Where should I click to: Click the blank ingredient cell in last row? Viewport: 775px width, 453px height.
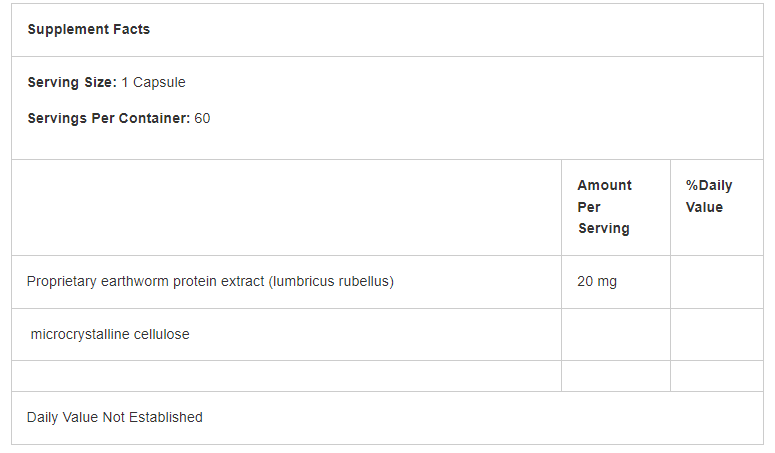point(286,376)
